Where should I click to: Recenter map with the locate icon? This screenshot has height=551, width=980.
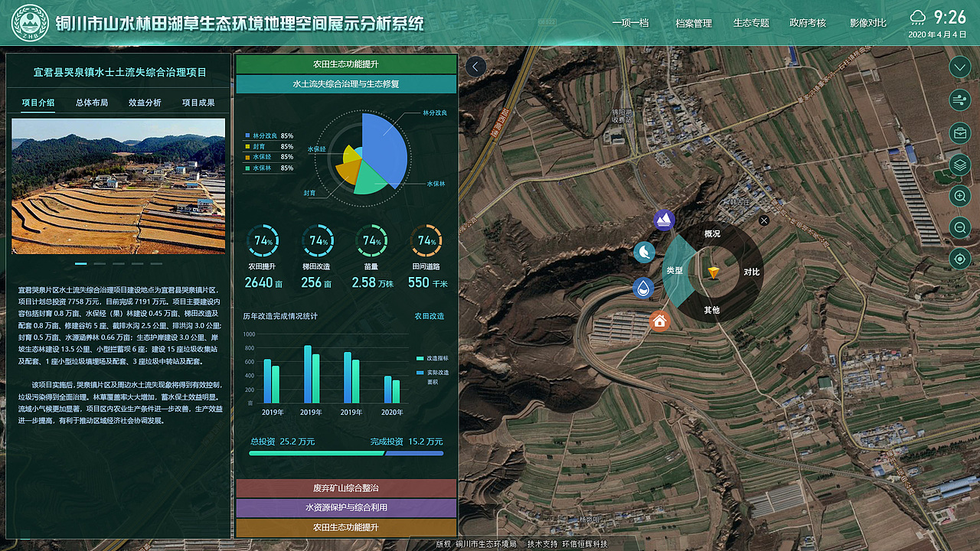tap(959, 259)
